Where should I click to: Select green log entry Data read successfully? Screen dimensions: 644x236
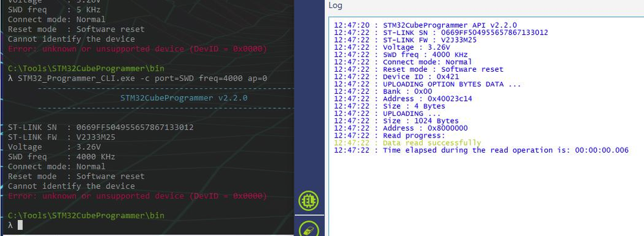tap(407, 143)
